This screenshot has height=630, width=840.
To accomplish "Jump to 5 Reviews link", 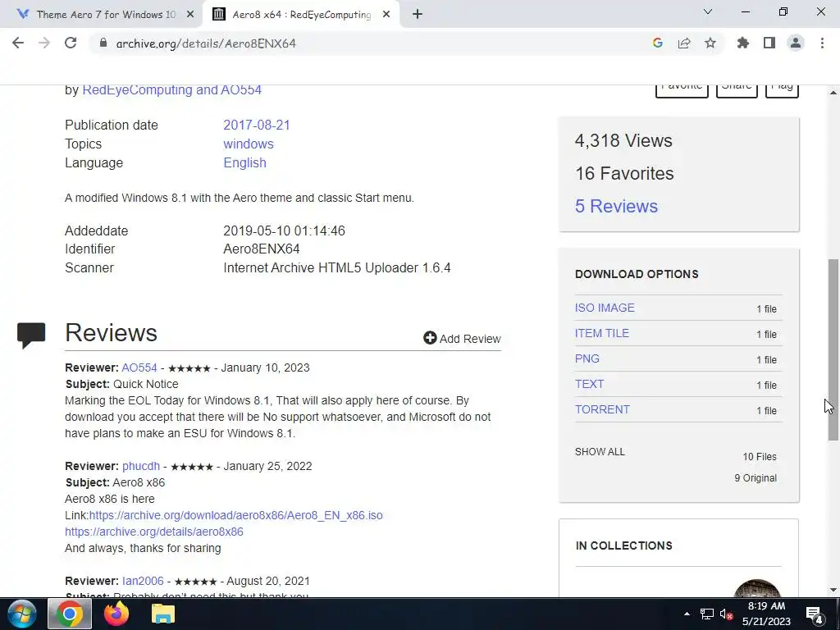I will (616, 206).
